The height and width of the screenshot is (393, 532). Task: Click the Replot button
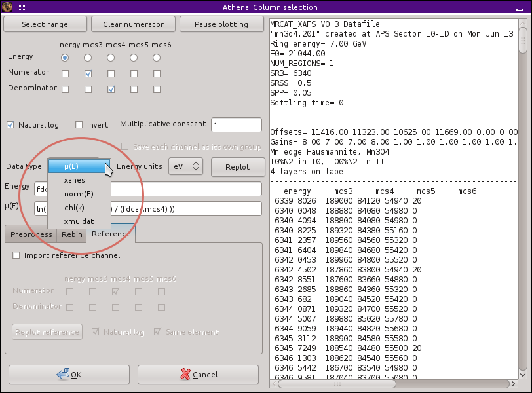tap(237, 167)
